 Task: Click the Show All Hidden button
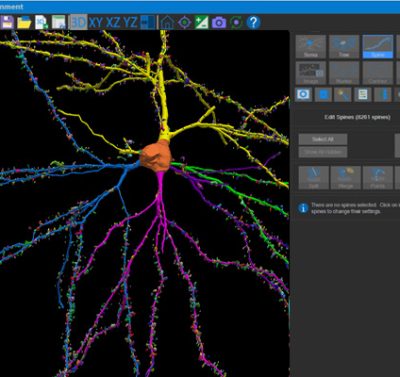pyautogui.click(x=323, y=152)
